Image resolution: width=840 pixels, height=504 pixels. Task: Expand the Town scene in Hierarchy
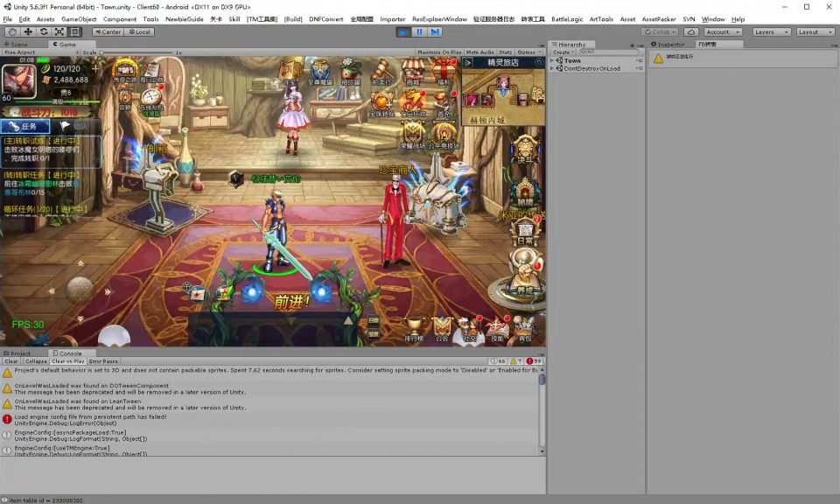(x=552, y=60)
